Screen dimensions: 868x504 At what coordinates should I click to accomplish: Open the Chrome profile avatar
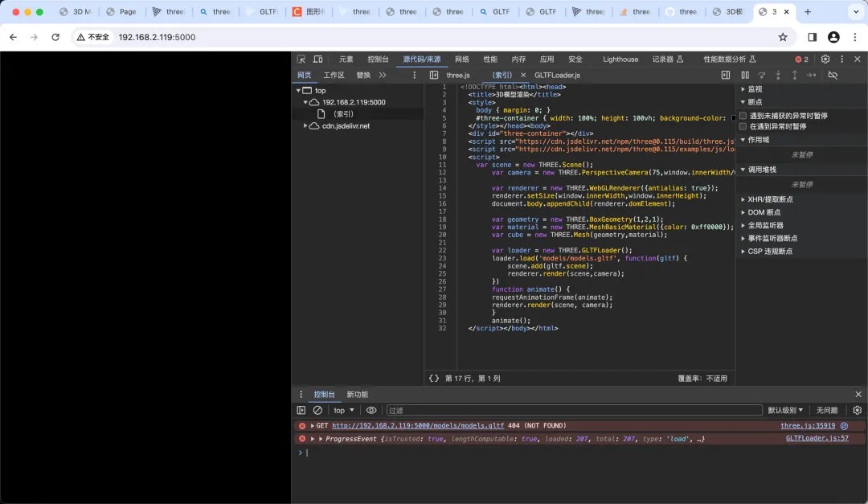833,37
